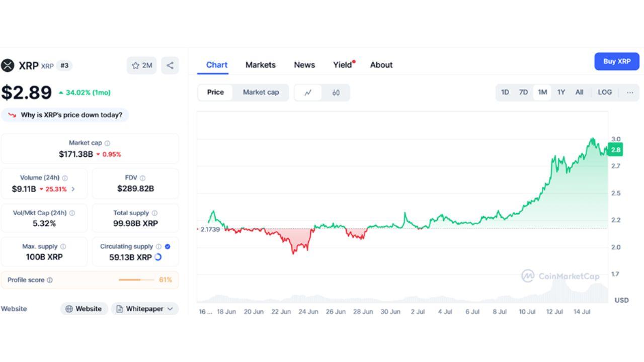Open the Chart tab
The image size is (644, 362).
(217, 65)
